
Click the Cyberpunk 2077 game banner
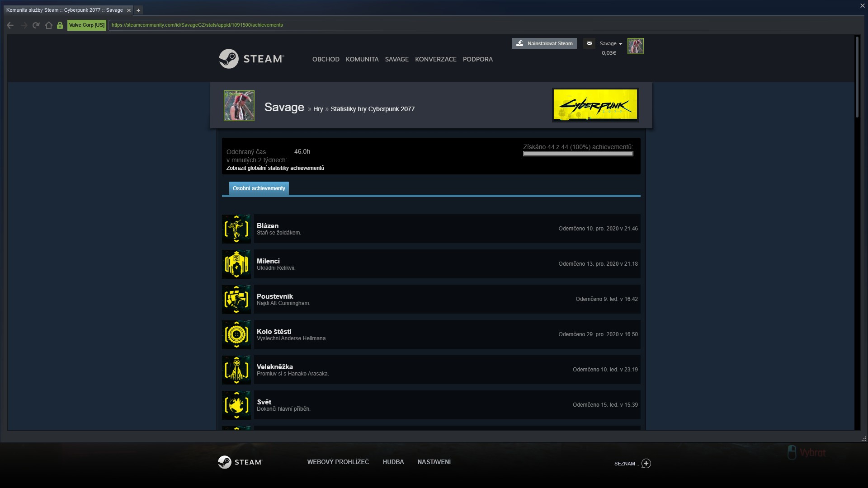[x=595, y=105]
